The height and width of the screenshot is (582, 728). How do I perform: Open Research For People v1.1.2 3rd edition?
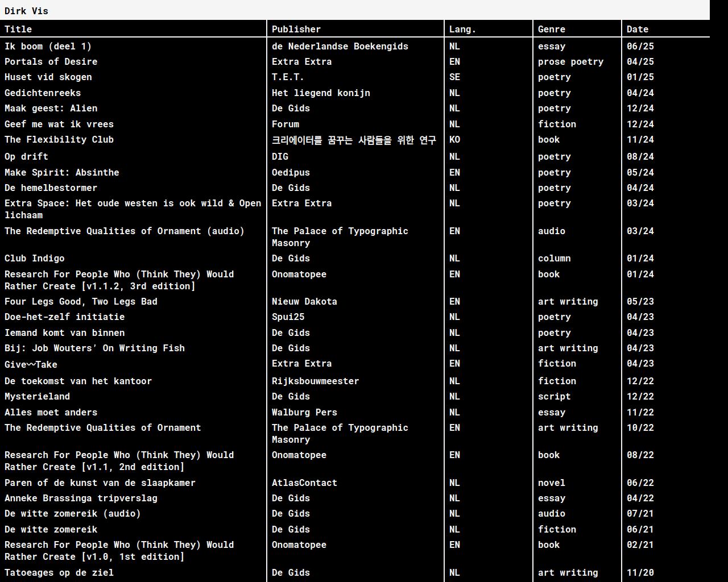pos(119,280)
